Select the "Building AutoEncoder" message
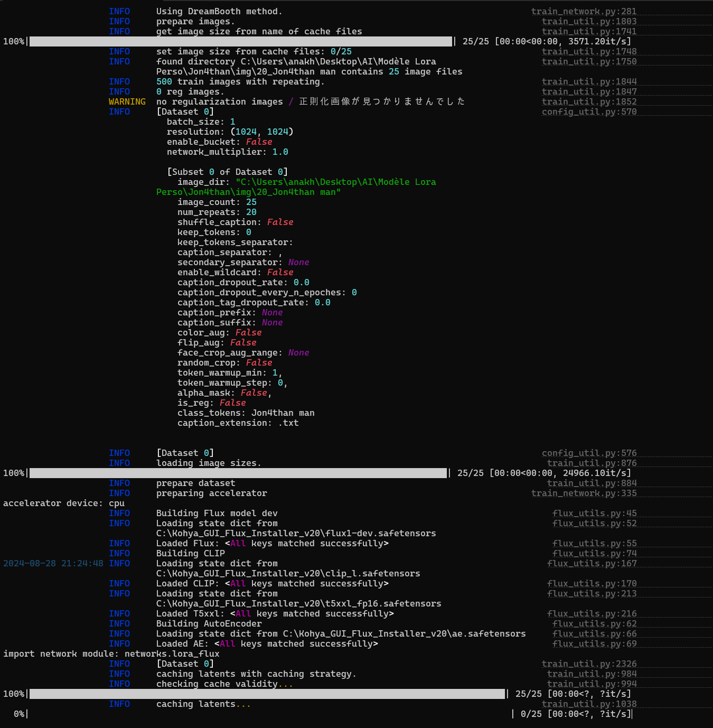The height and width of the screenshot is (728, 713). [x=209, y=623]
